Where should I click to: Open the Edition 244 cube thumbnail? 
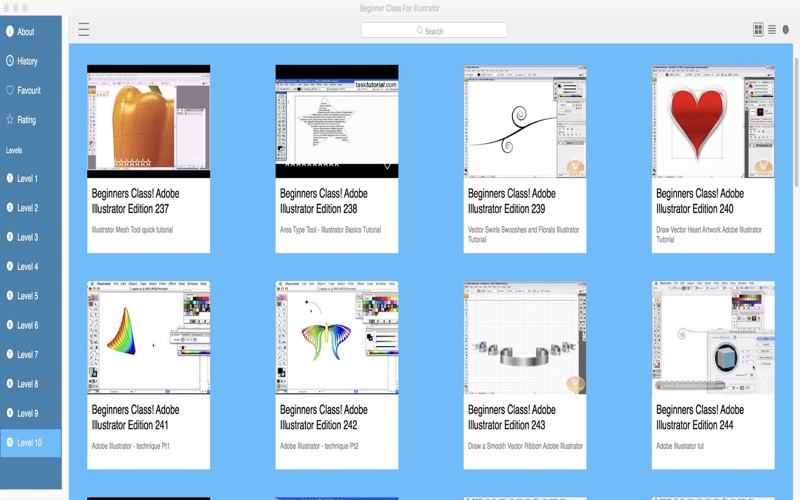pos(713,338)
